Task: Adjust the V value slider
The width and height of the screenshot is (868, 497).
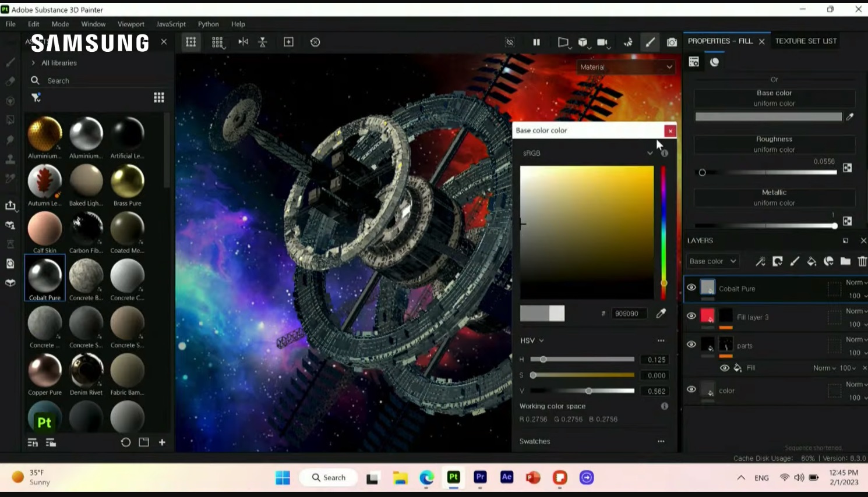Action: coord(582,391)
